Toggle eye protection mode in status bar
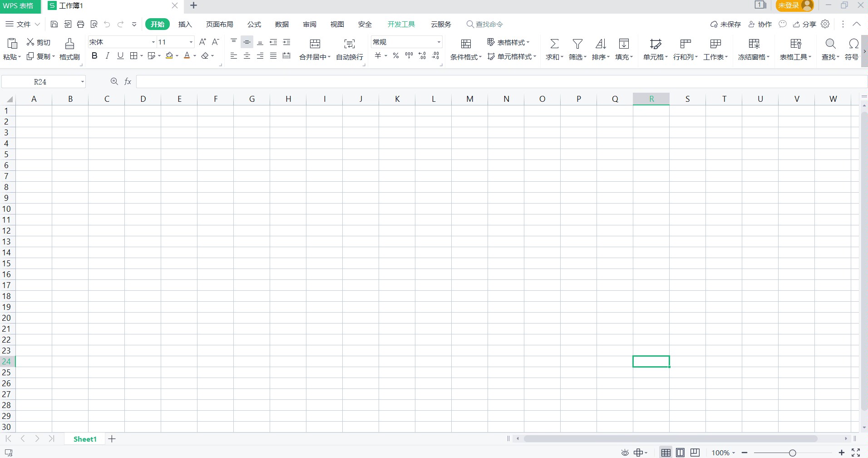The image size is (868, 458). (625, 453)
